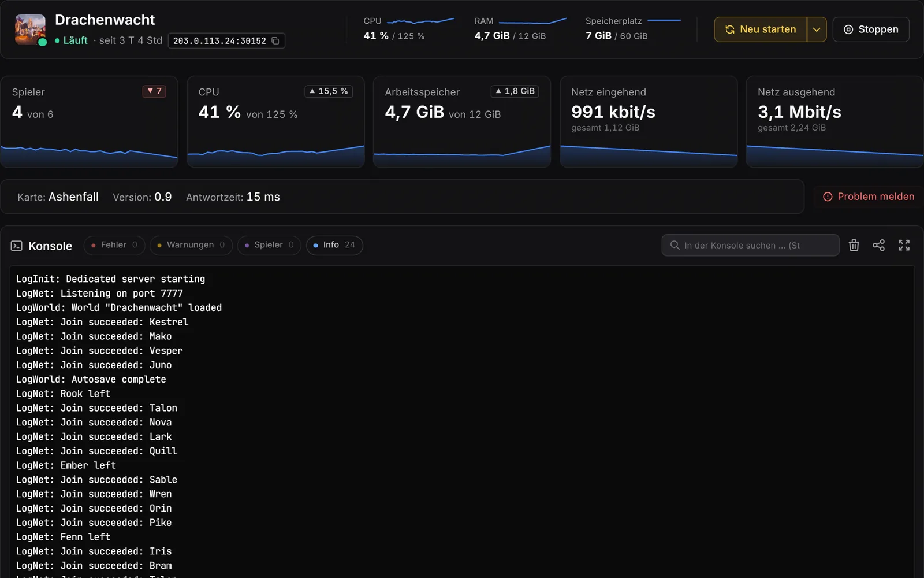Open the Netz eingehend stats card
Screen dimensions: 924x578
[x=649, y=122]
